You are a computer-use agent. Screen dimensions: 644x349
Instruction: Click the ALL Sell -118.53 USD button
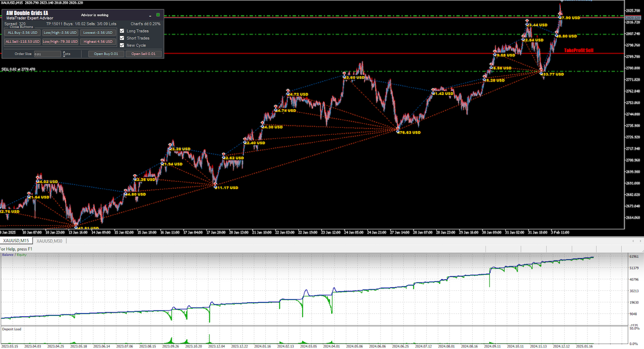pyautogui.click(x=23, y=41)
